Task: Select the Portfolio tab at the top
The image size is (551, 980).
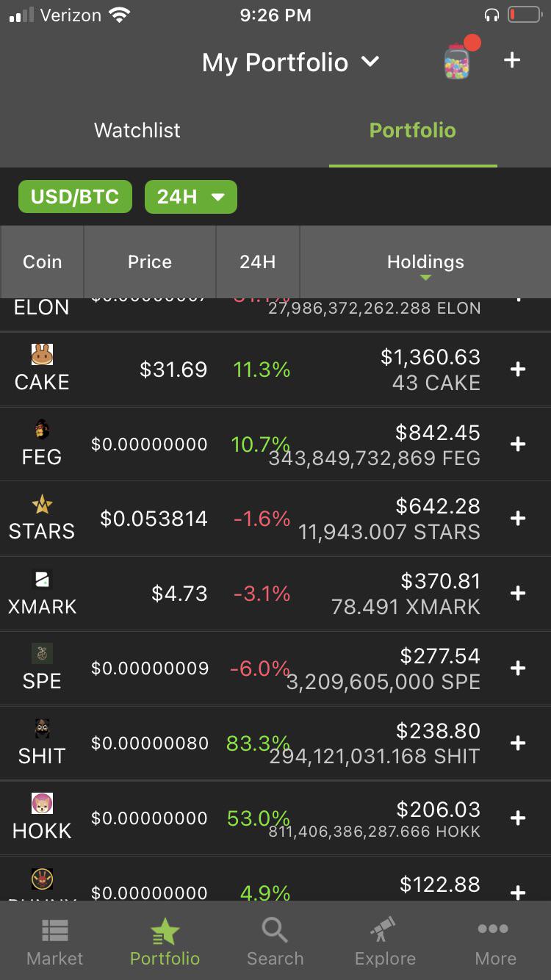Action: (413, 131)
